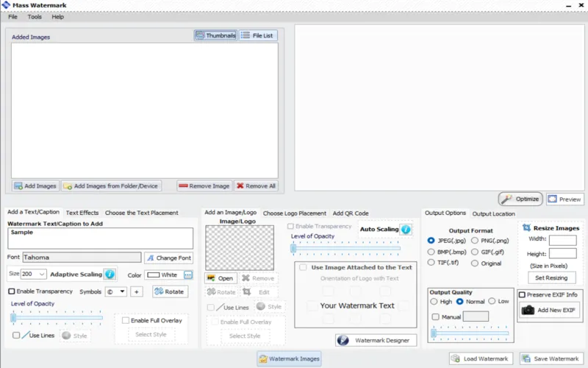The height and width of the screenshot is (368, 588).
Task: Check the Manual quality checkbox
Action: click(435, 317)
